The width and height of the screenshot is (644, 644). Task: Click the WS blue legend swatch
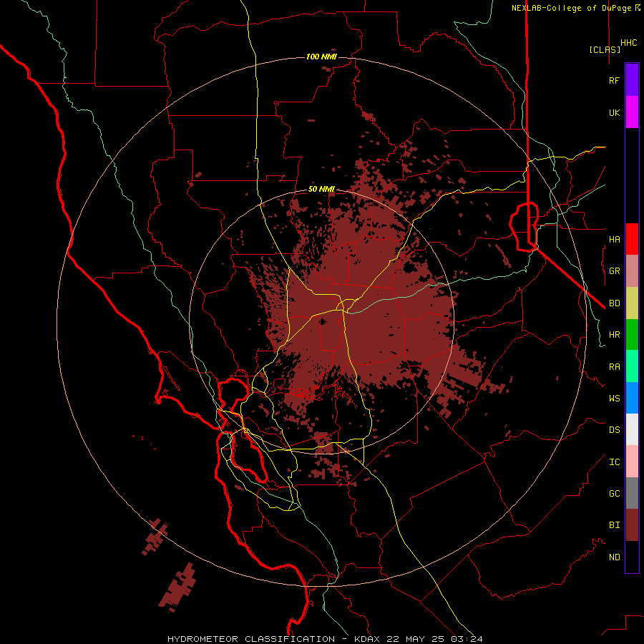(x=632, y=398)
